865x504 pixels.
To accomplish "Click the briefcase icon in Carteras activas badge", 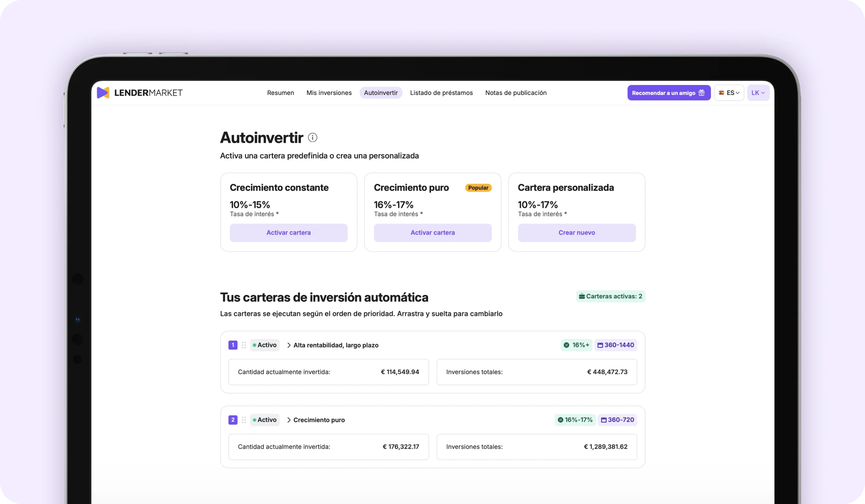I will 582,296.
